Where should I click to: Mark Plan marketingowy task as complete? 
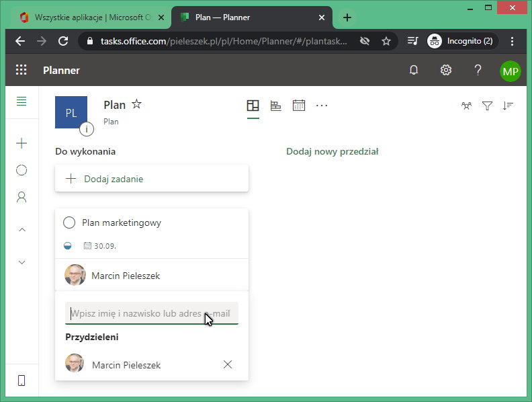[69, 223]
